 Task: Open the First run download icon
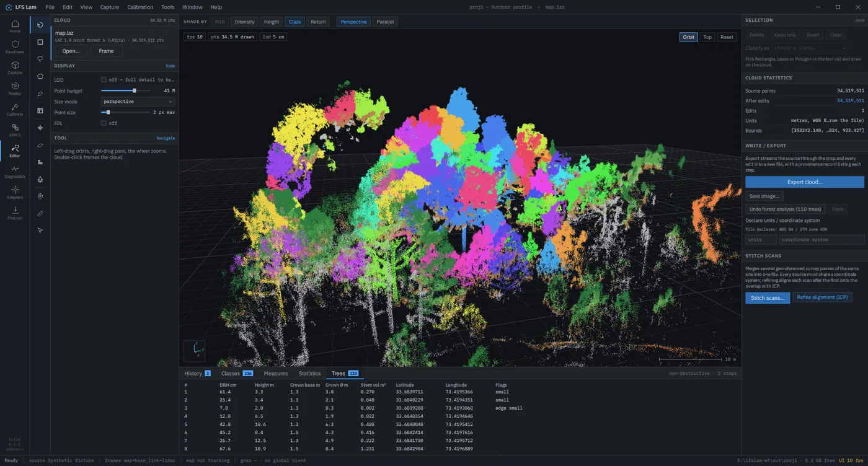15,213
